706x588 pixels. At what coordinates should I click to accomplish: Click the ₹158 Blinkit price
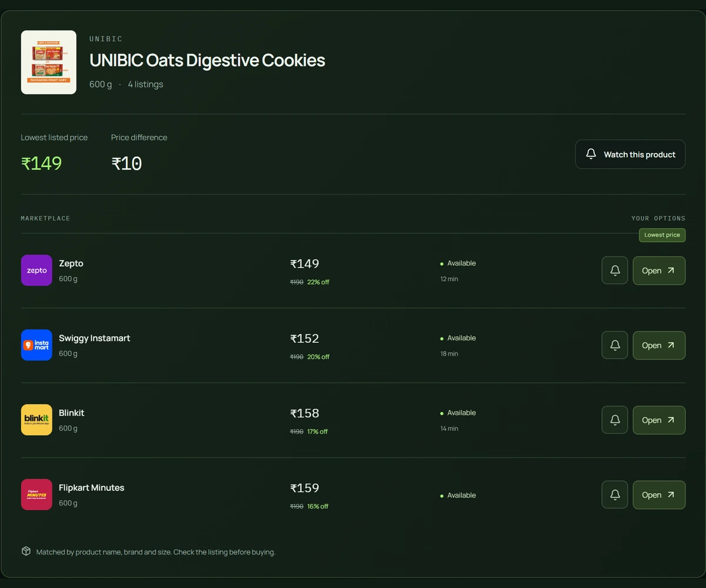click(x=305, y=413)
